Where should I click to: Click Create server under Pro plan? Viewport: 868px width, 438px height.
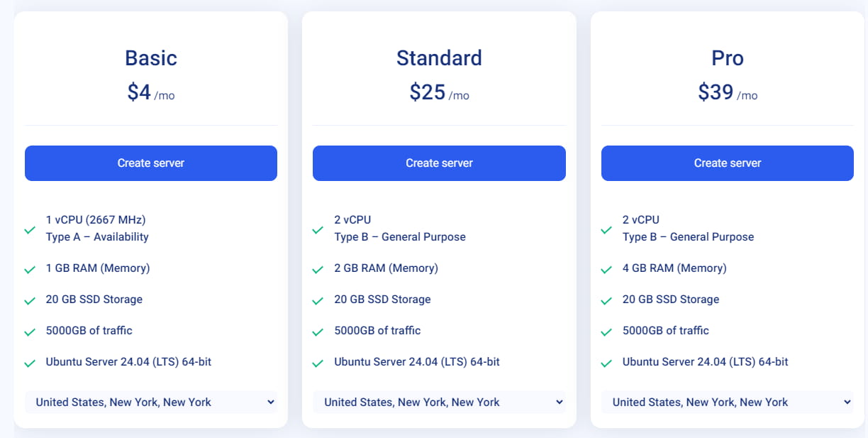(x=727, y=163)
